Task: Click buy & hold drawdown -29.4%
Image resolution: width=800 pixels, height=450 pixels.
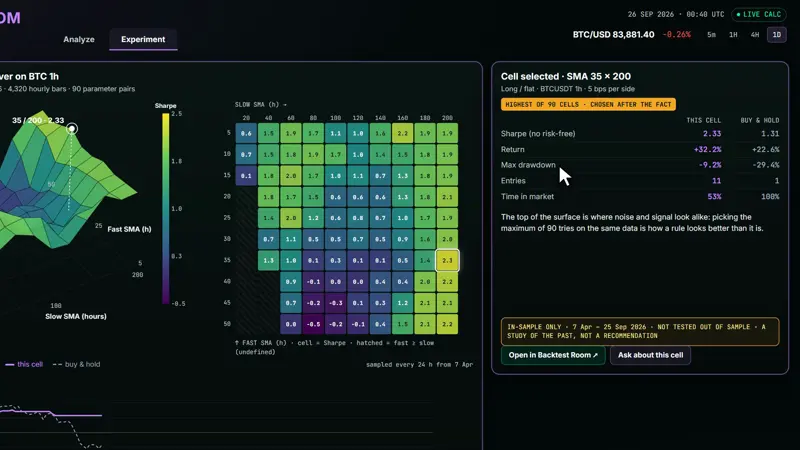Action: tap(766, 165)
